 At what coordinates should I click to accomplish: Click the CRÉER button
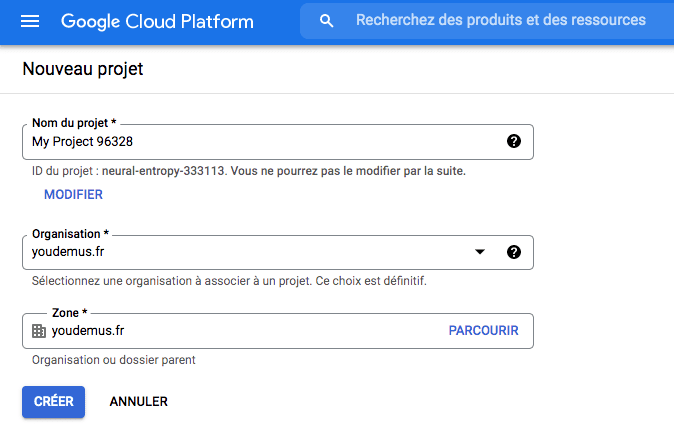pyautogui.click(x=54, y=401)
